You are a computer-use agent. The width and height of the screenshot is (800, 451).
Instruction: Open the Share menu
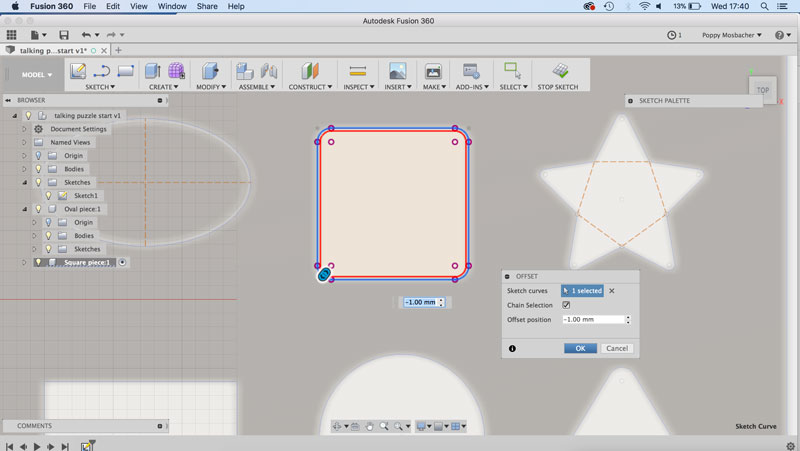tap(207, 6)
